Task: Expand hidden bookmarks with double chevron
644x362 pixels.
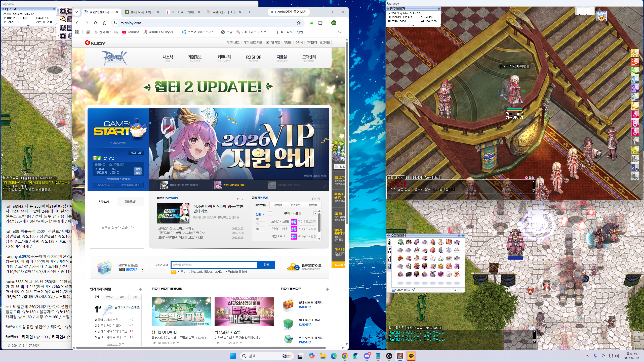Action: 339,32
